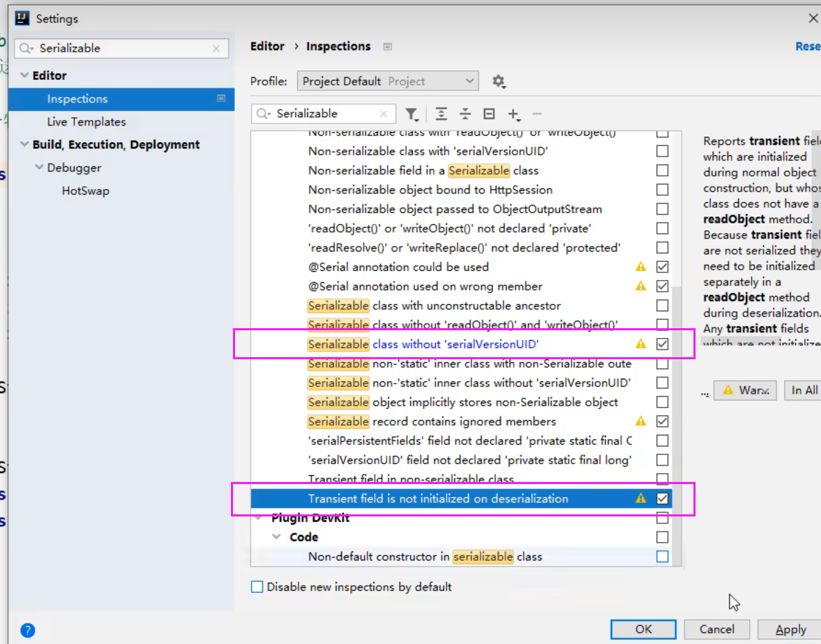Image resolution: width=821 pixels, height=644 pixels.
Task: Uncheck 'Serializable class without serialVersionUID' inspection
Action: [662, 344]
